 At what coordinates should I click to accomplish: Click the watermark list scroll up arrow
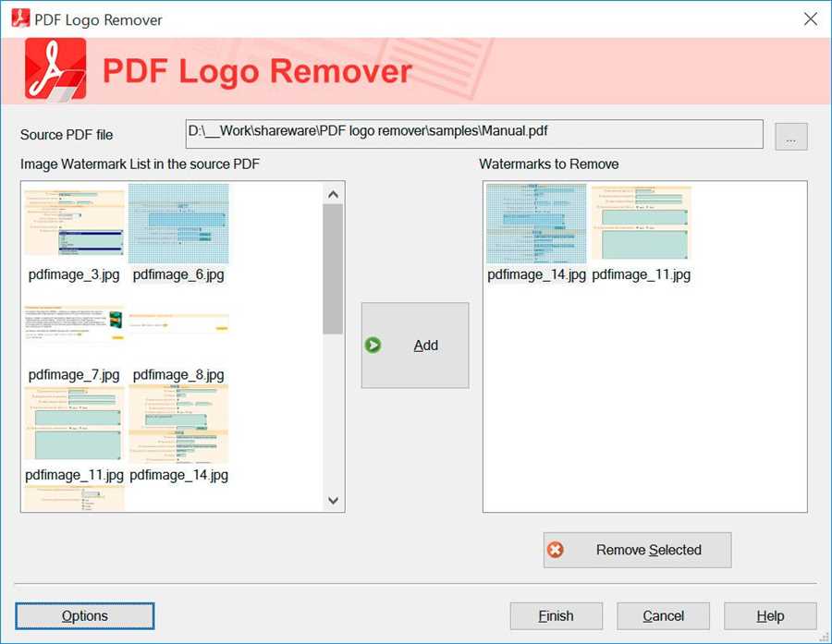tap(333, 194)
